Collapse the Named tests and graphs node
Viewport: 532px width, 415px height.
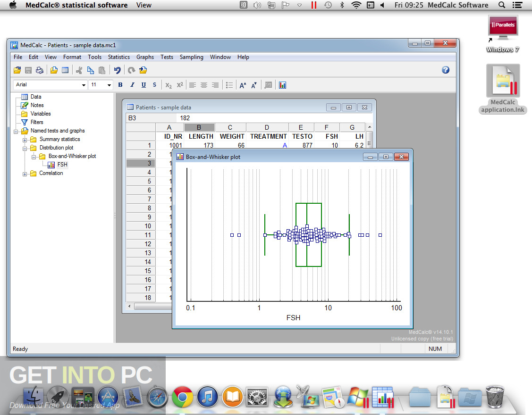16,131
